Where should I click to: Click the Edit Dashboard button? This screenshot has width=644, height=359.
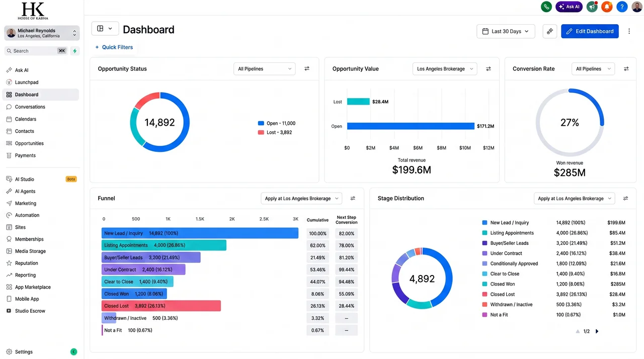tap(590, 31)
